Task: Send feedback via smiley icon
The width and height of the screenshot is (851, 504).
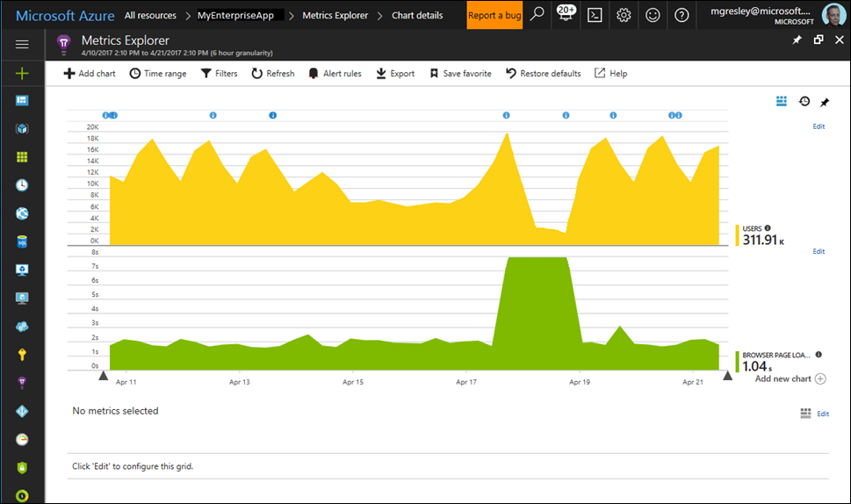Action: pyautogui.click(x=653, y=15)
